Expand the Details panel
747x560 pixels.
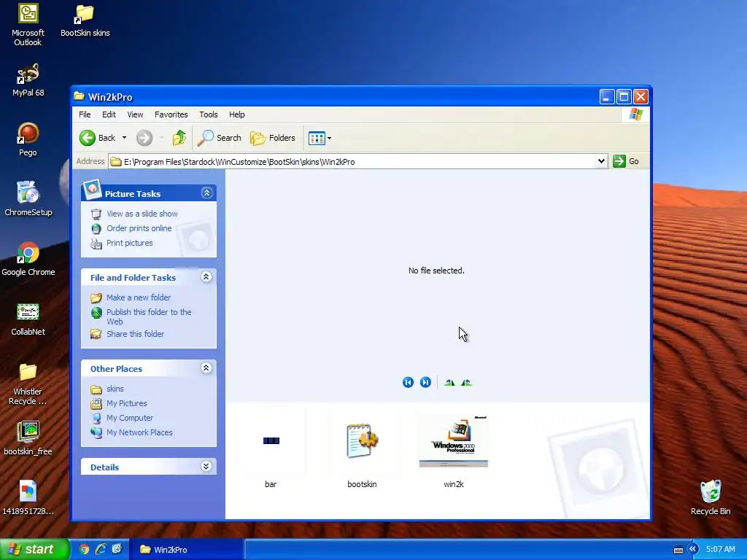click(206, 466)
